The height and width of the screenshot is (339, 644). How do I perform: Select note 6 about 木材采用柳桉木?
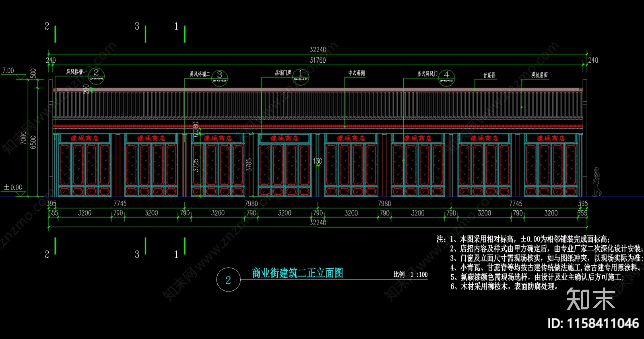[x=504, y=286]
